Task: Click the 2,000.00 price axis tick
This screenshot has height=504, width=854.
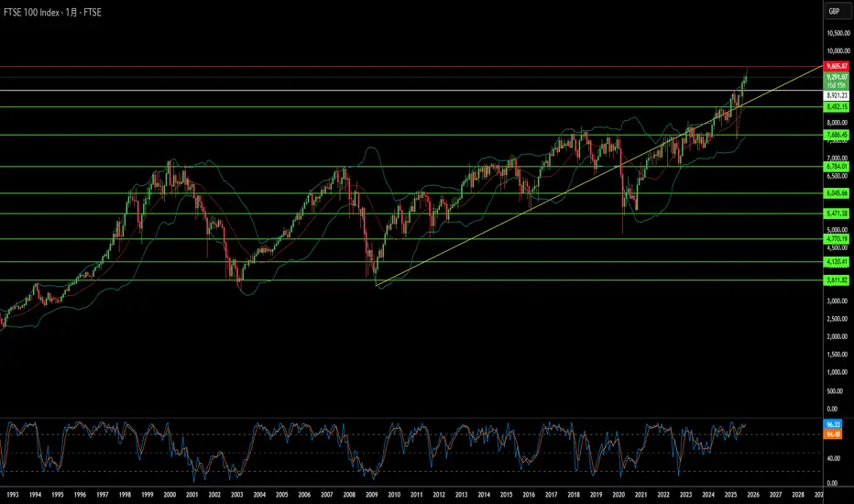Action: tap(838, 336)
